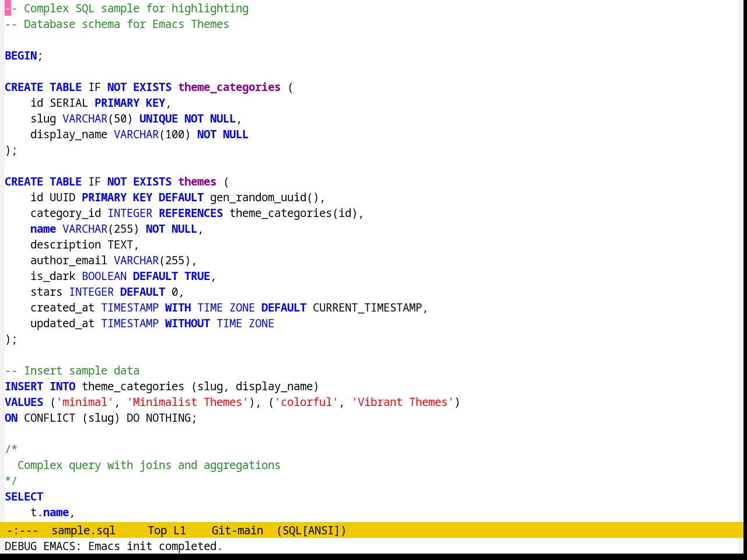
Task: Click the '-- Database schema for Emacs Themes' comment
Action: pos(117,24)
